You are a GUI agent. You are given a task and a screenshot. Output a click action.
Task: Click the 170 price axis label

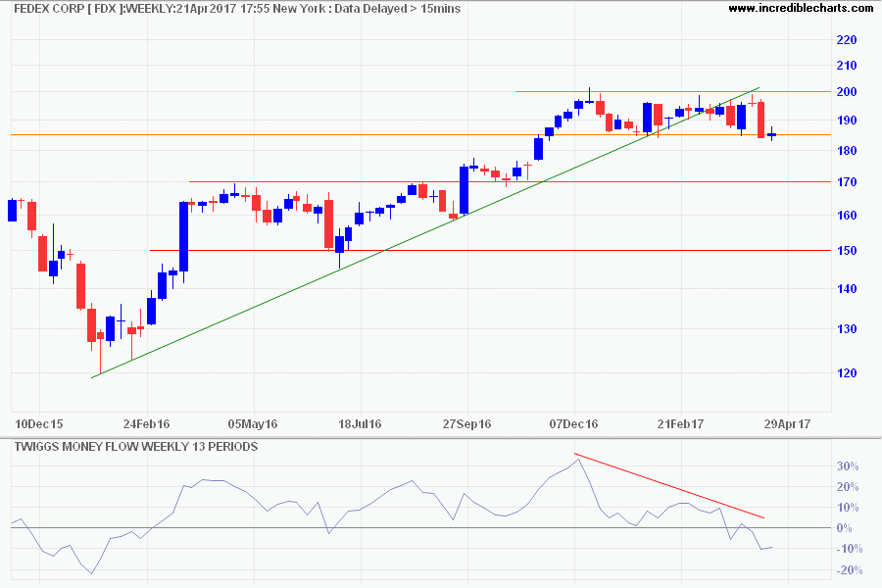click(x=847, y=181)
